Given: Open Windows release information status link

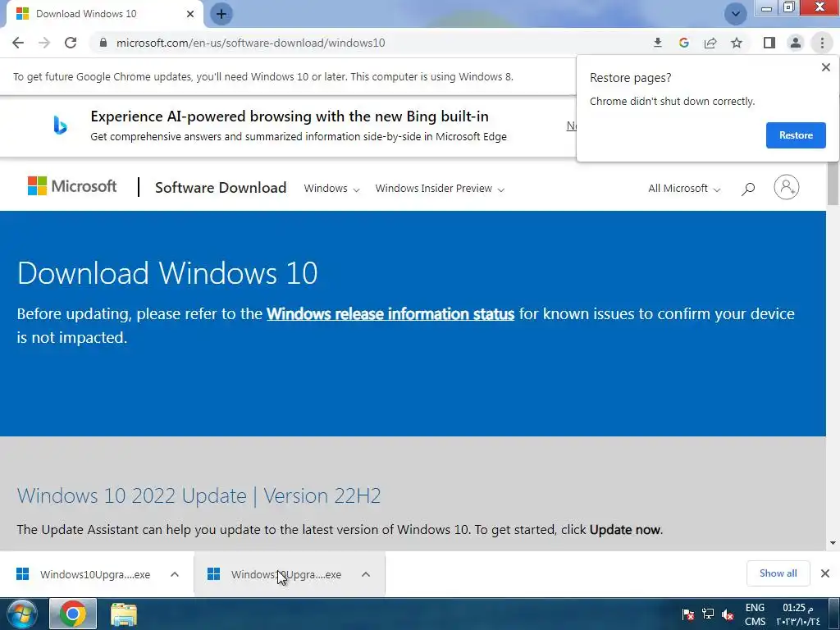Looking at the screenshot, I should (390, 314).
